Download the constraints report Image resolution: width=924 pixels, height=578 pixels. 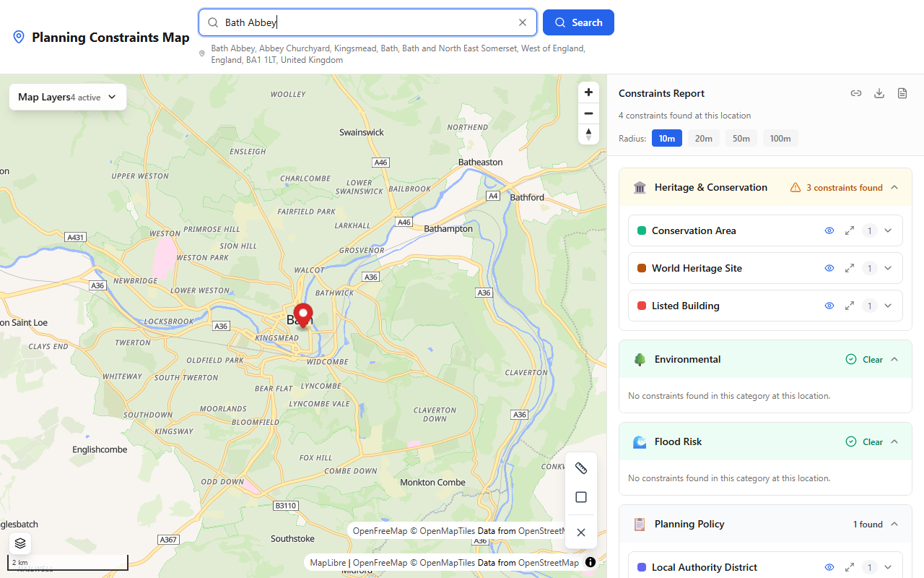pyautogui.click(x=879, y=93)
